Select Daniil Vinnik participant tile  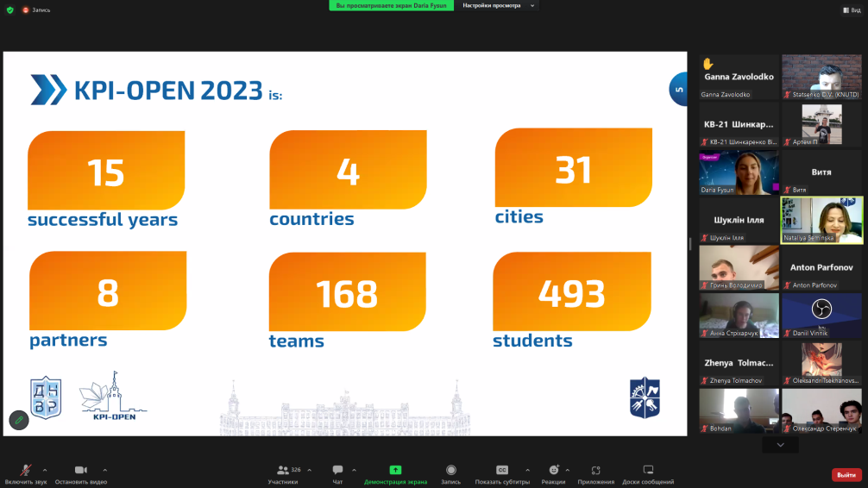tap(821, 316)
